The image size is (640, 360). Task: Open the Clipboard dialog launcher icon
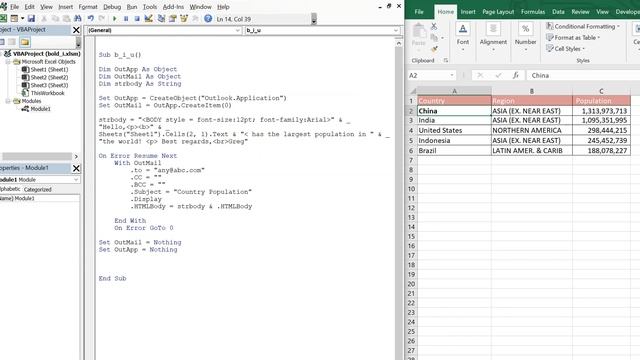446,60
